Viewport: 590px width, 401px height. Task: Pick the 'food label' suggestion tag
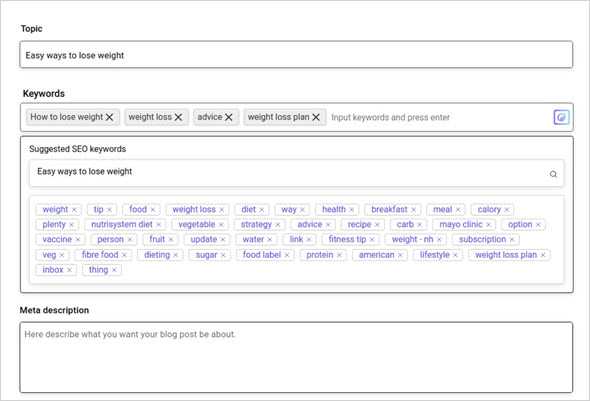point(262,255)
